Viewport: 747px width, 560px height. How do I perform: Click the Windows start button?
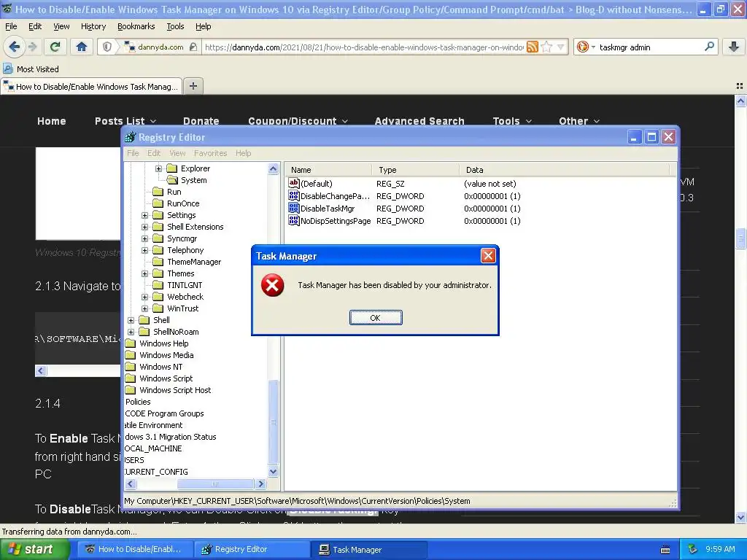coord(35,549)
